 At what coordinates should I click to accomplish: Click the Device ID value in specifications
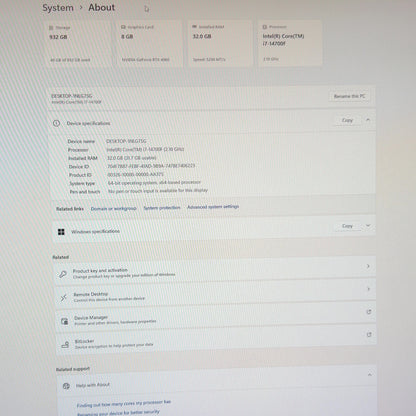point(151,166)
